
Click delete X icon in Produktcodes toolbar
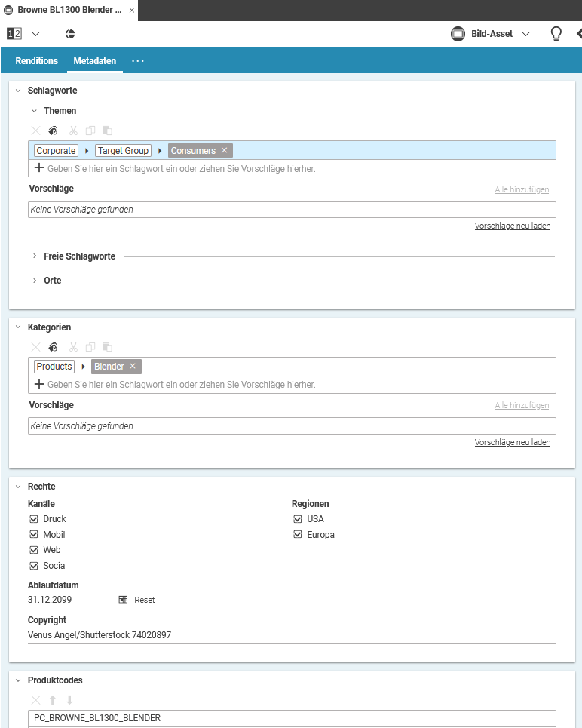35,700
